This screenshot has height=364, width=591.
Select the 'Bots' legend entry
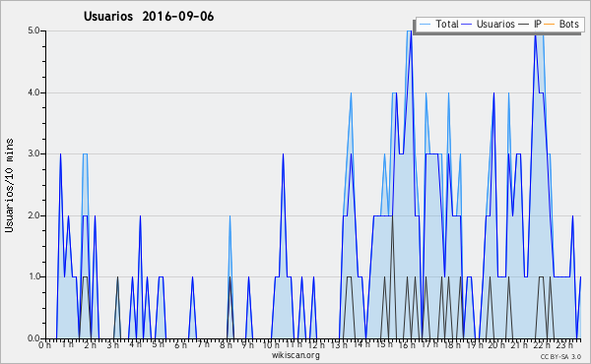click(x=568, y=24)
